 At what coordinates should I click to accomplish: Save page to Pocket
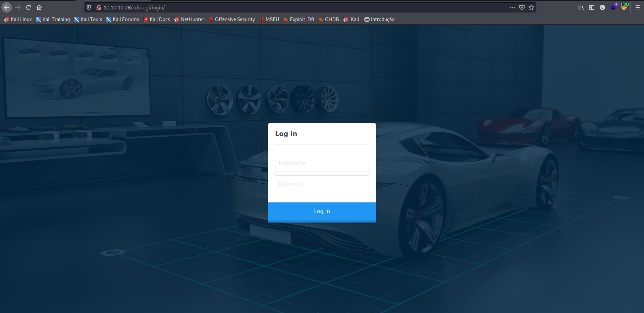click(522, 7)
